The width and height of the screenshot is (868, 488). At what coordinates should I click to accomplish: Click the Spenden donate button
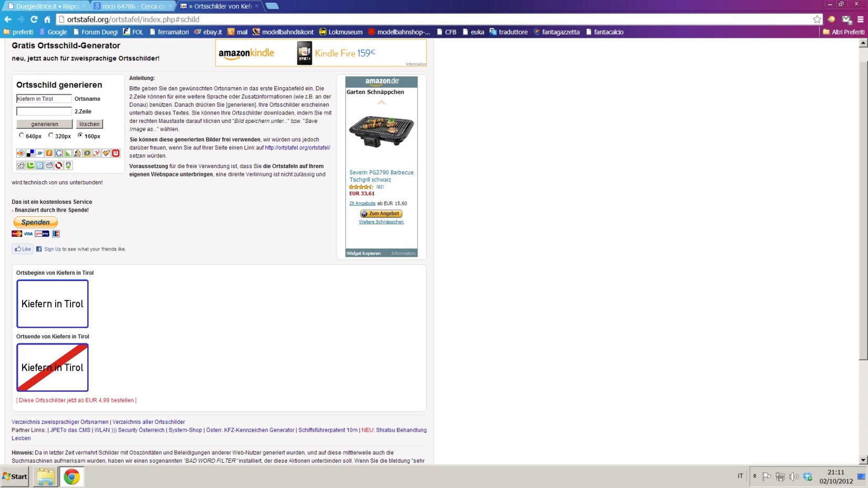35,222
